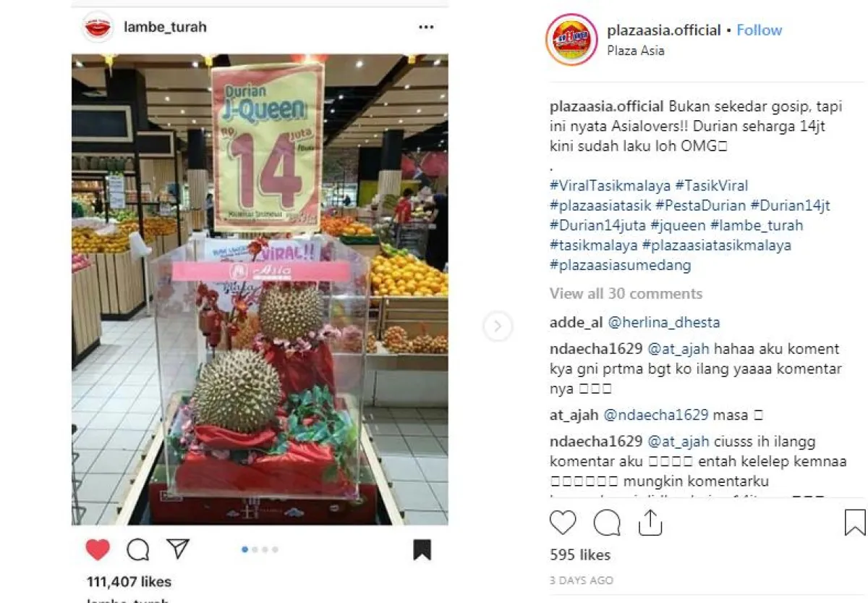This screenshot has height=603, width=868.
Task: Advance carousel with the right arrow chevron
Action: click(498, 327)
